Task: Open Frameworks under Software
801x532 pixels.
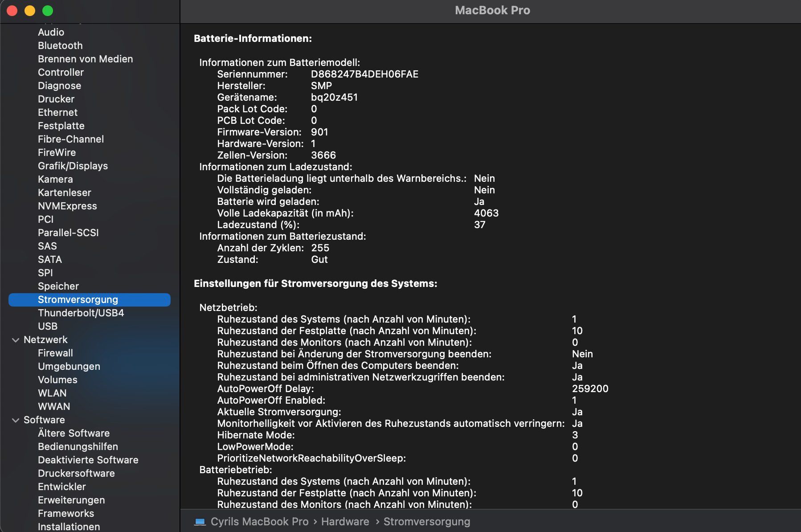Action: click(66, 513)
